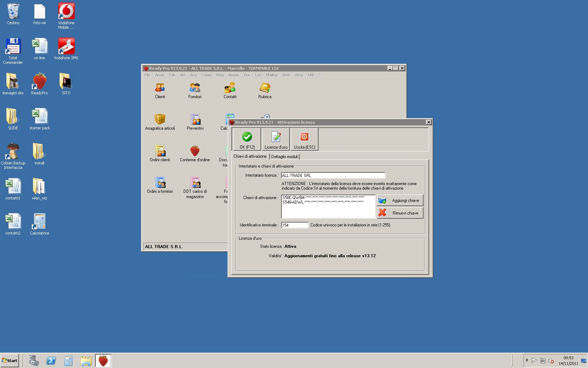Open PowerShell from the taskbar
The width and height of the screenshot is (588, 368).
[51, 361]
